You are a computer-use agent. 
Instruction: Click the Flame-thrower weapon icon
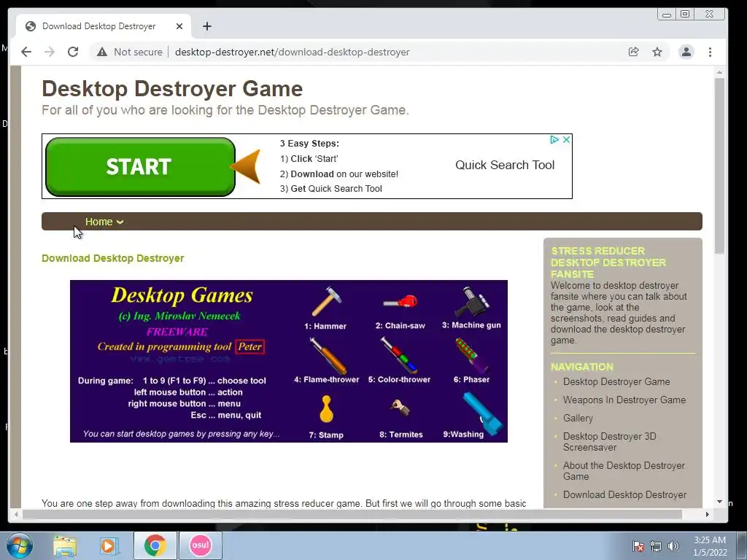(328, 355)
